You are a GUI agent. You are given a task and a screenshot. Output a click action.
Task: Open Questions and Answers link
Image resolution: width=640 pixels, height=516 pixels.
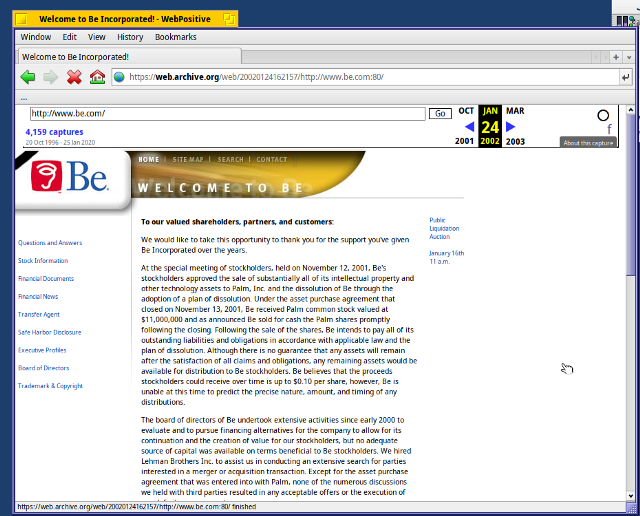point(50,242)
